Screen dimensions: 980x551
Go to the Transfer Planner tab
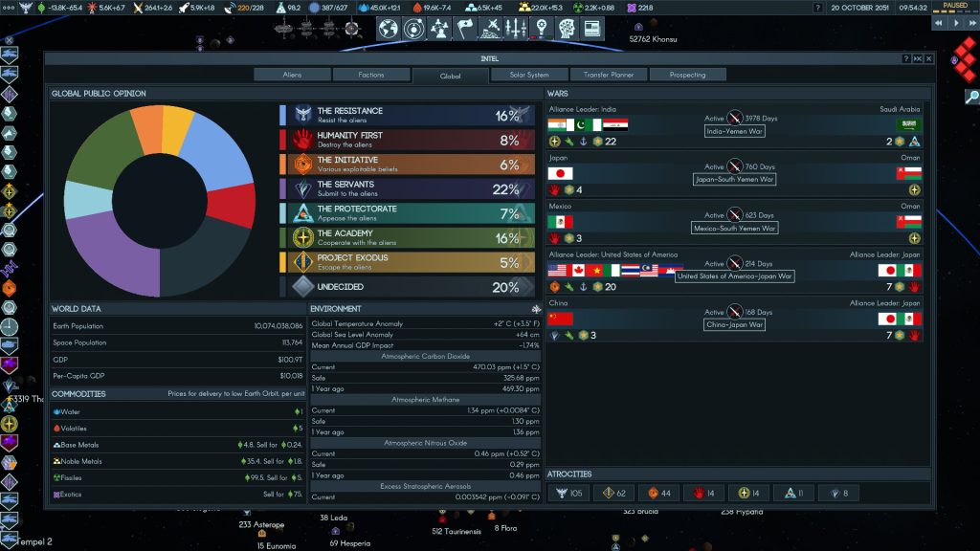608,75
